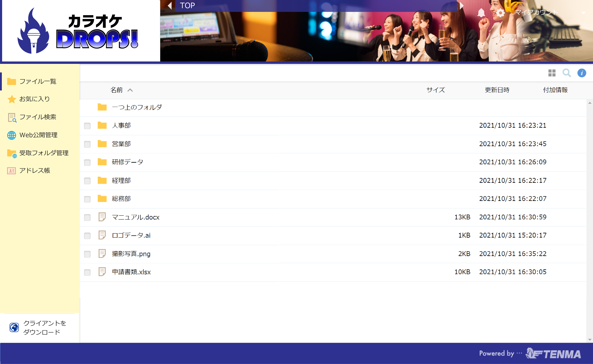This screenshot has height=364, width=593.
Task: Click the お気に入り star icon
Action: tap(12, 99)
